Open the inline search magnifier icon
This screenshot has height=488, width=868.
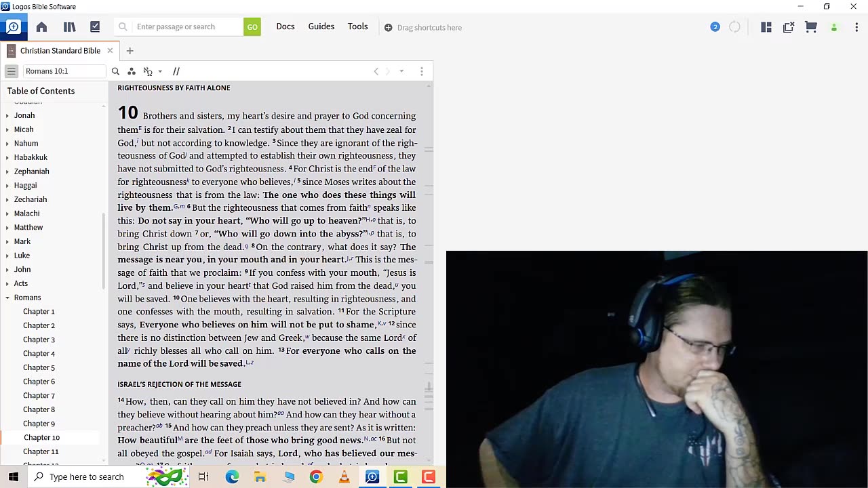tap(115, 71)
